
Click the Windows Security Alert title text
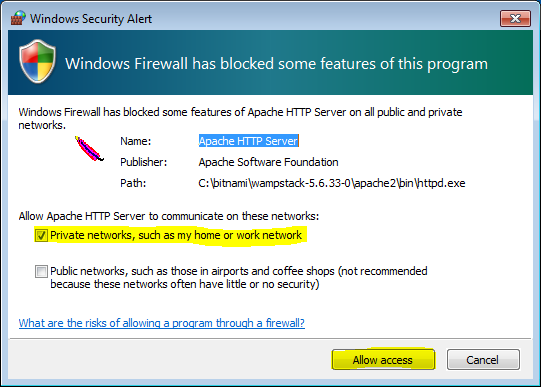[91, 19]
